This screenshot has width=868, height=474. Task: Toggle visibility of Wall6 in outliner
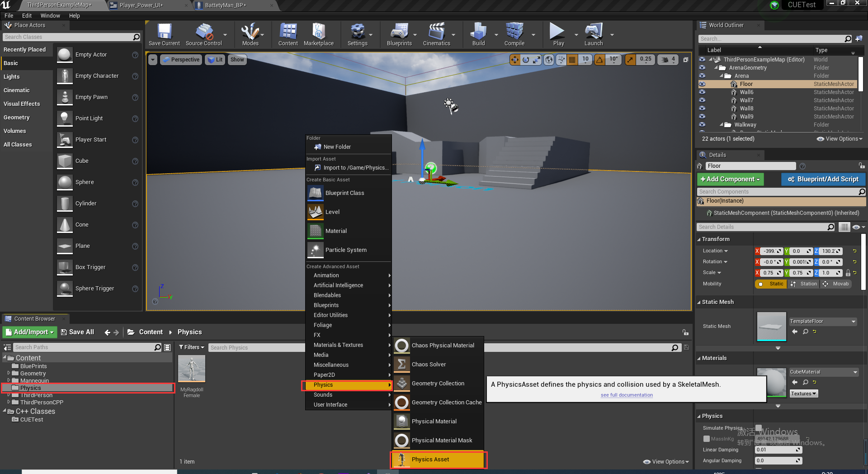[x=702, y=92]
